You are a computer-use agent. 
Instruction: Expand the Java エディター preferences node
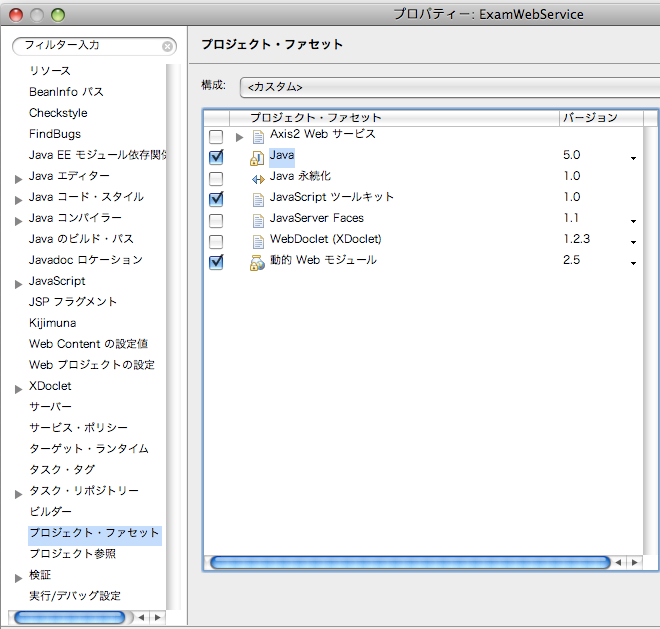click(19, 177)
